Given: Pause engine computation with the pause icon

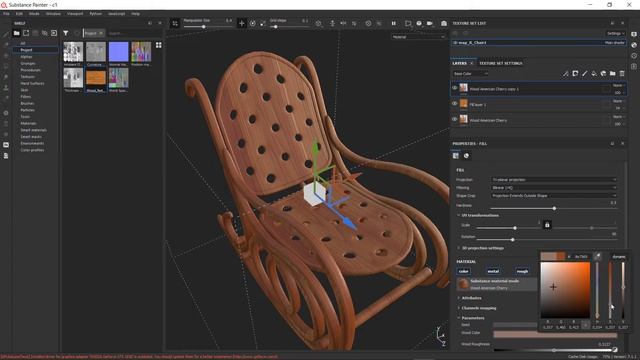Looking at the screenshot, I should point(393,24).
